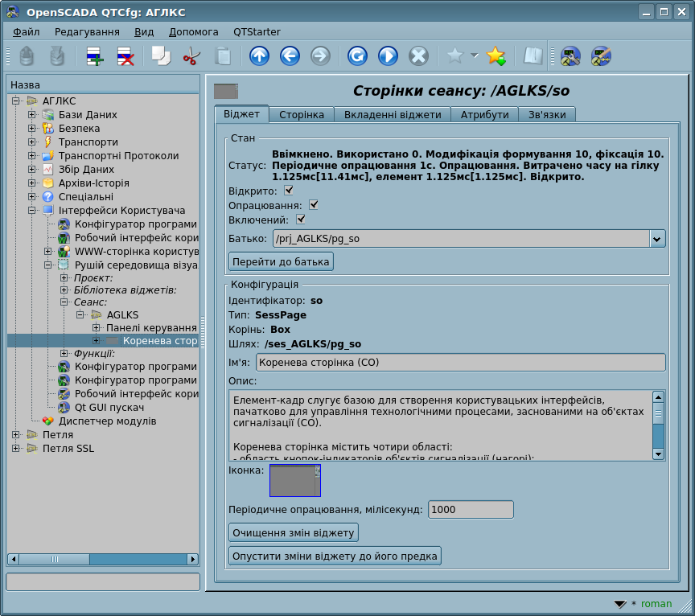Click the Ім'я name input field
Image resolution: width=695 pixels, height=616 pixels.
pos(460,363)
